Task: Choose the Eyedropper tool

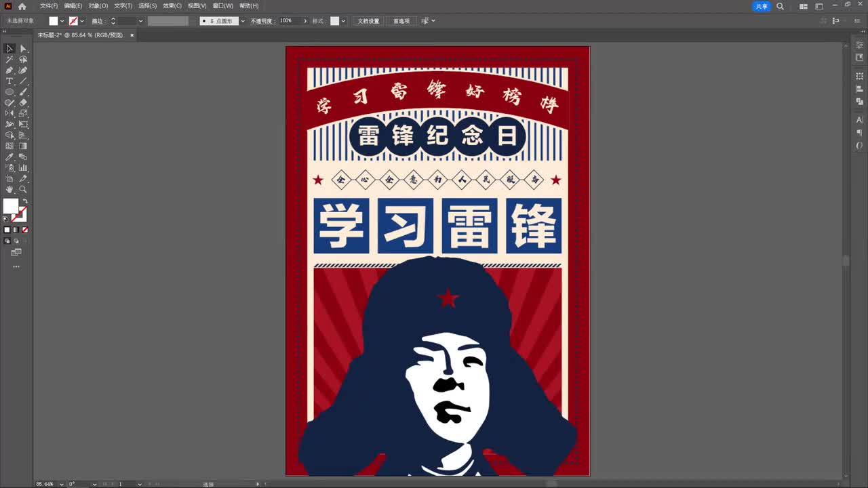Action: click(x=9, y=157)
